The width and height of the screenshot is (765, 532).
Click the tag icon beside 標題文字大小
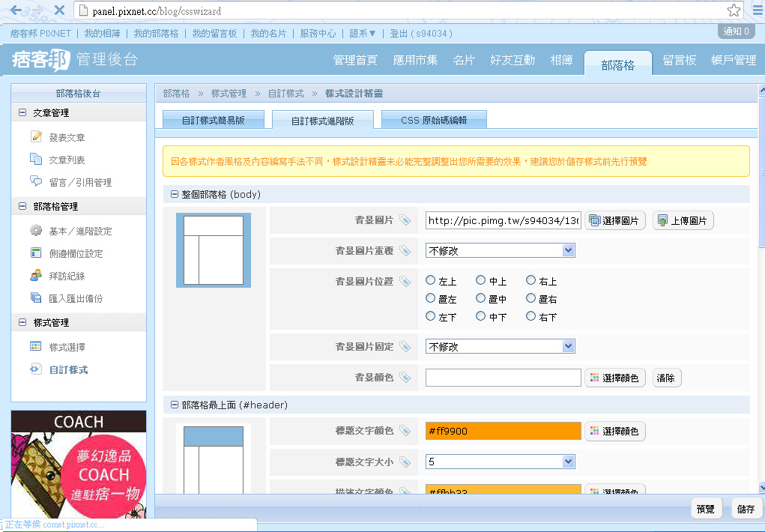(405, 462)
